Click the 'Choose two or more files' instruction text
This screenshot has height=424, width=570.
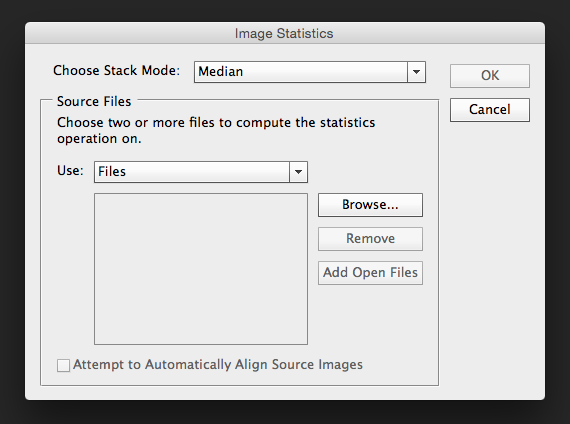216,130
